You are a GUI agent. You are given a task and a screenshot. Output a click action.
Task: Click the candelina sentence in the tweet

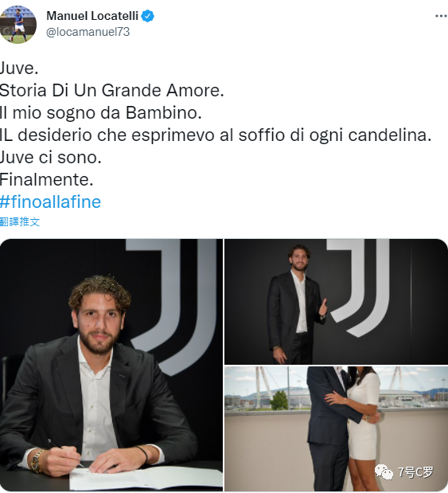(216, 135)
